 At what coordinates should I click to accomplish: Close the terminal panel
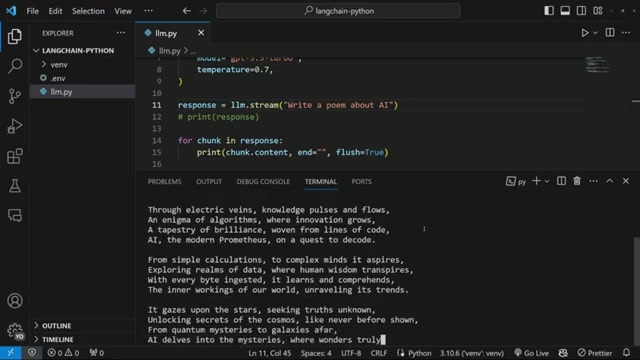[626, 181]
